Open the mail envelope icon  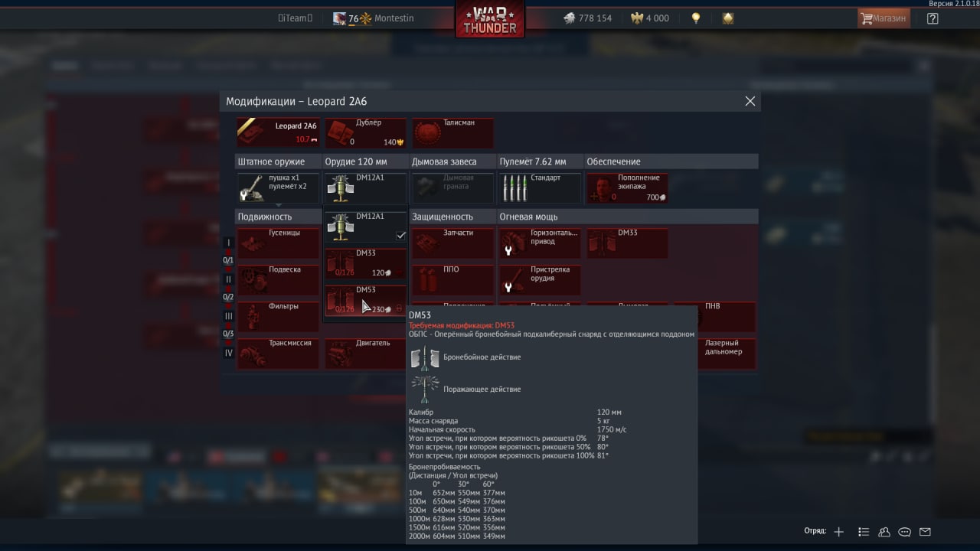pos(925,532)
